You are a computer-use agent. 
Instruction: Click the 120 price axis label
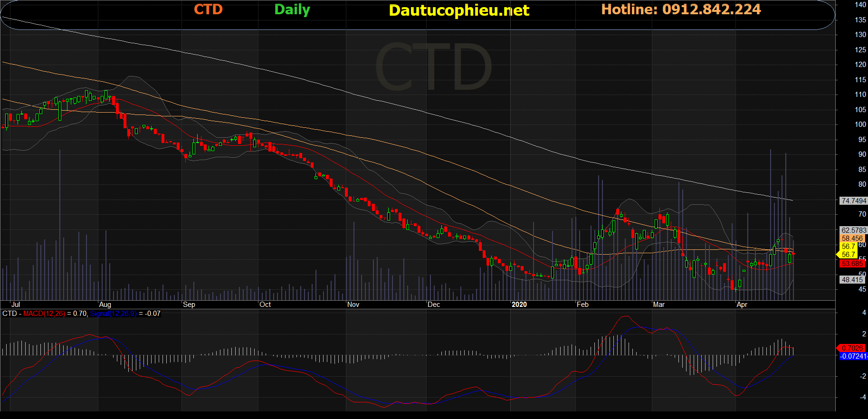tap(860, 65)
